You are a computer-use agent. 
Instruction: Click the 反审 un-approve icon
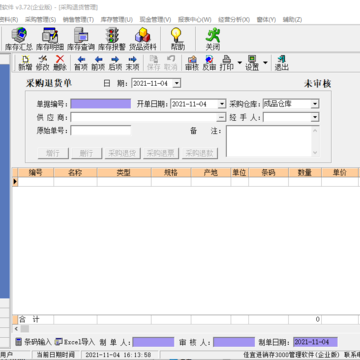point(209,63)
